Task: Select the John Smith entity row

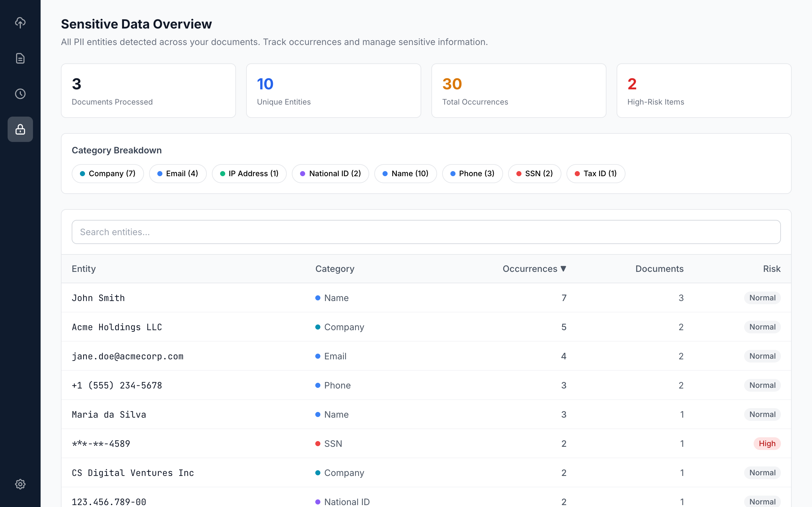Action: (x=98, y=298)
